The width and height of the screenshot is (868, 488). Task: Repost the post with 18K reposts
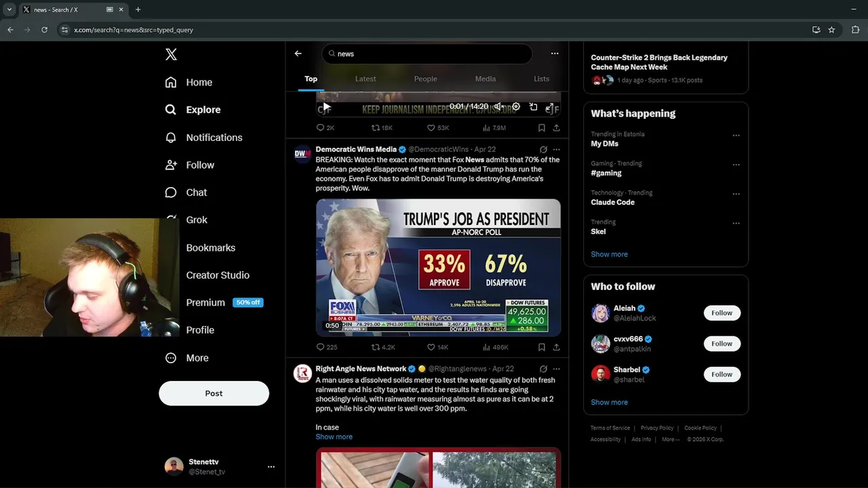(x=381, y=127)
